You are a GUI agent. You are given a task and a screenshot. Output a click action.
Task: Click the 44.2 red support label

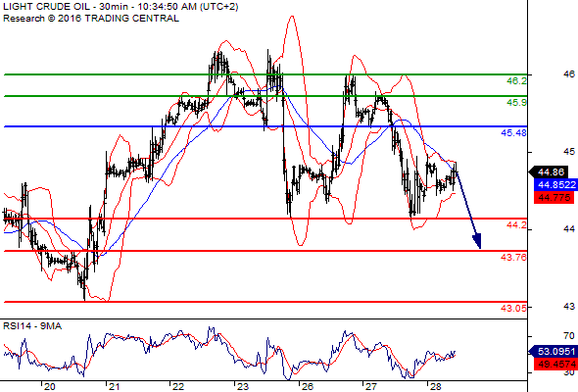pyautogui.click(x=516, y=225)
